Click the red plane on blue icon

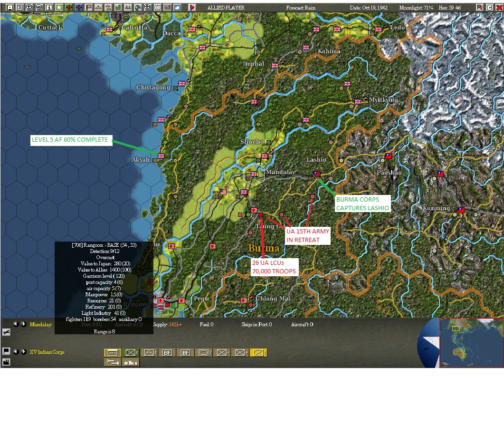click(79, 8)
